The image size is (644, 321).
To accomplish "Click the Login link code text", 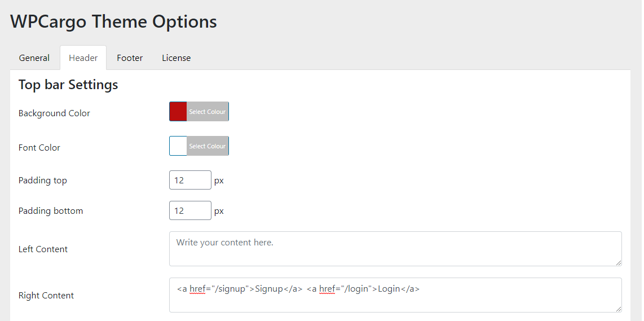I will click(x=363, y=289).
